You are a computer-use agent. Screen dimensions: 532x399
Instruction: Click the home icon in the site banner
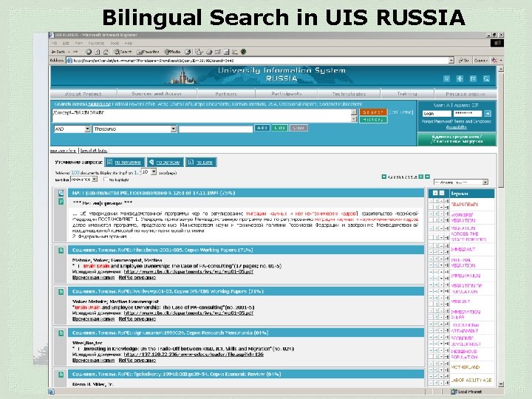pyautogui.click(x=446, y=79)
